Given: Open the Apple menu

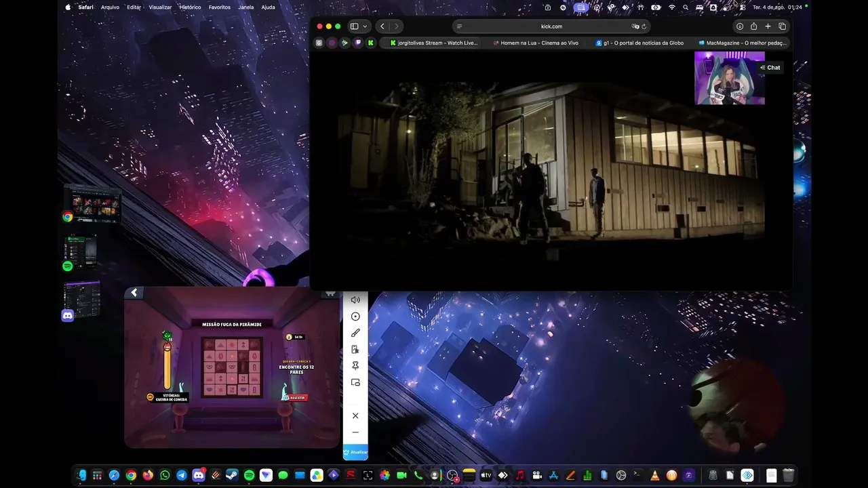Looking at the screenshot, I should click(x=68, y=7).
